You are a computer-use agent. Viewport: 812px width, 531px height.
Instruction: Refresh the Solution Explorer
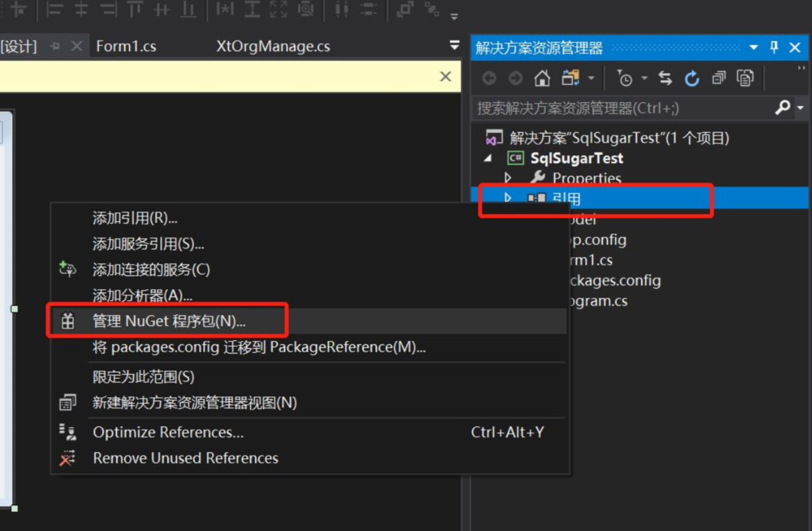pos(692,78)
